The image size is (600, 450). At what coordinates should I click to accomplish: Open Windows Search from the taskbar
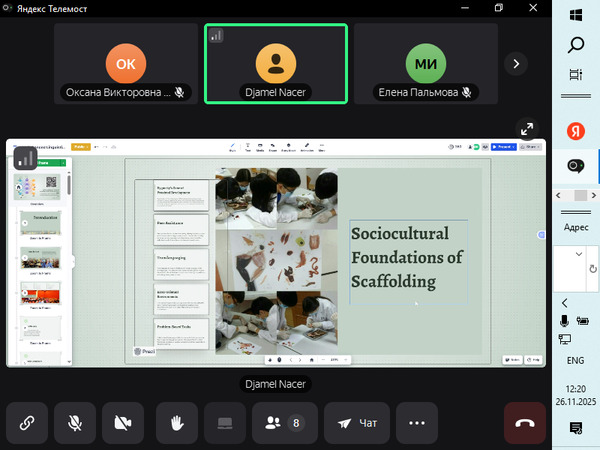(576, 44)
